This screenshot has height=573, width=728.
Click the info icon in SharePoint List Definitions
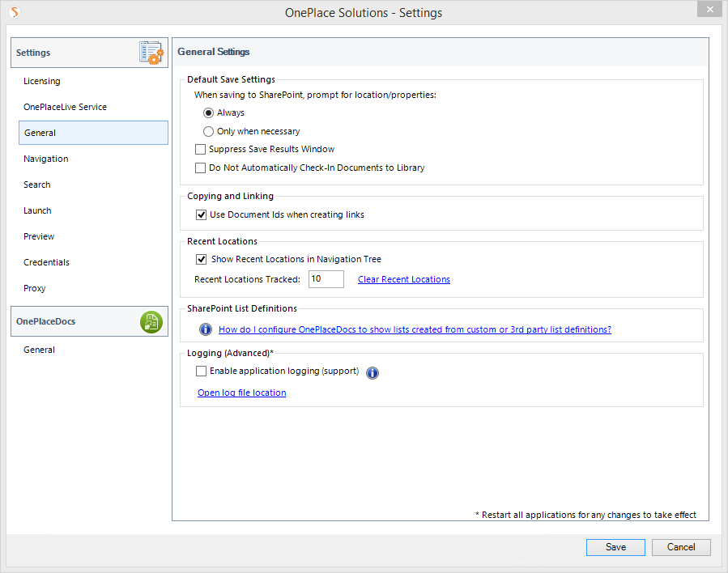pos(206,329)
